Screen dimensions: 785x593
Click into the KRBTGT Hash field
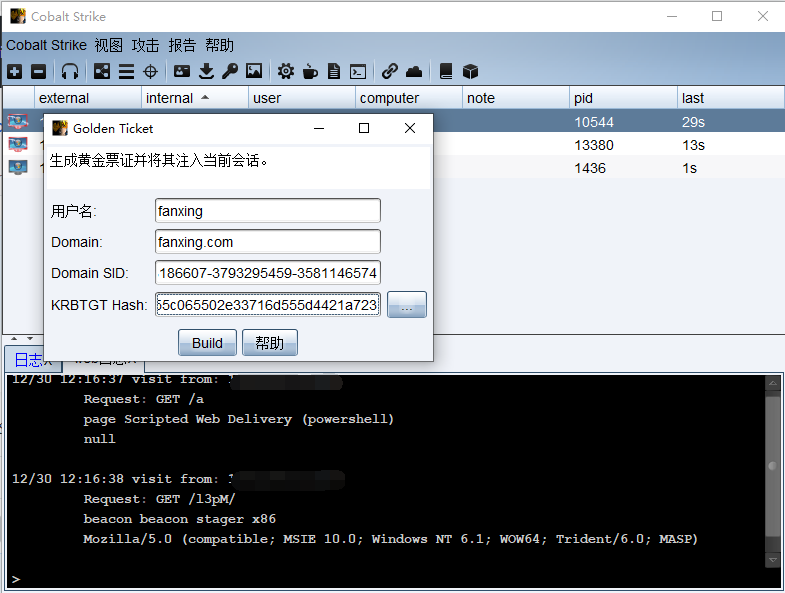pos(268,305)
